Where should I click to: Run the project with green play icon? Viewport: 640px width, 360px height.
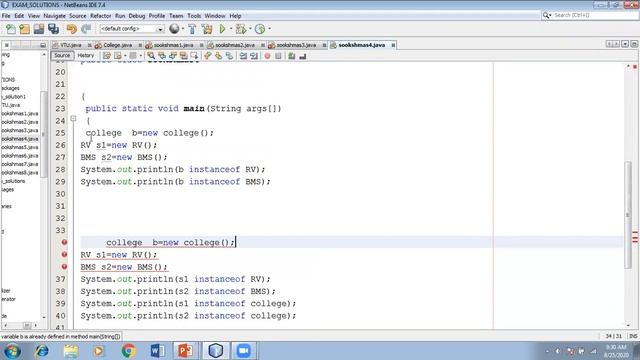tap(222, 29)
